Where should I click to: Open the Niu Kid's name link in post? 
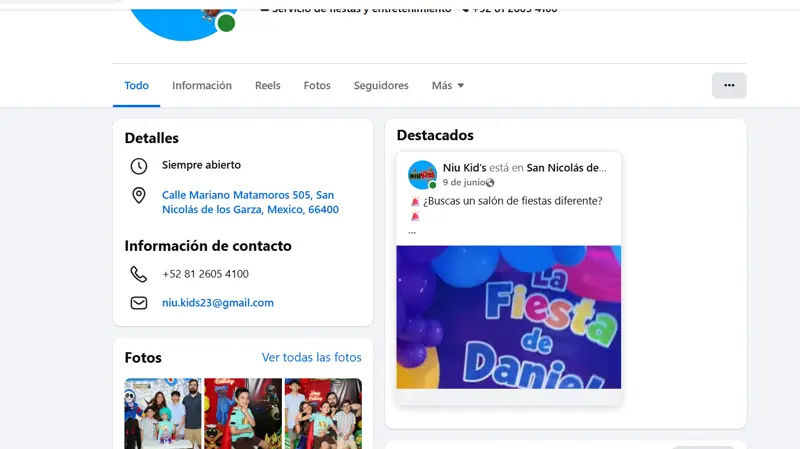point(464,167)
